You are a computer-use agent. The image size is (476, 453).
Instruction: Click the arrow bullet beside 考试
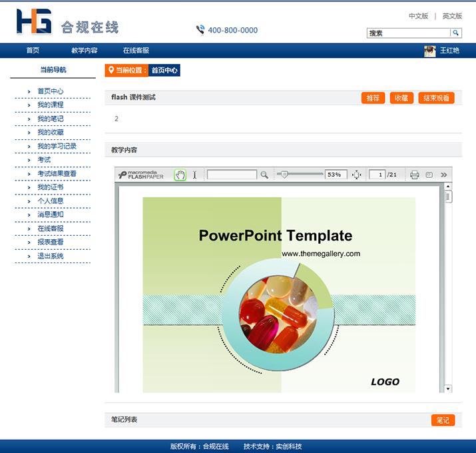[29, 160]
